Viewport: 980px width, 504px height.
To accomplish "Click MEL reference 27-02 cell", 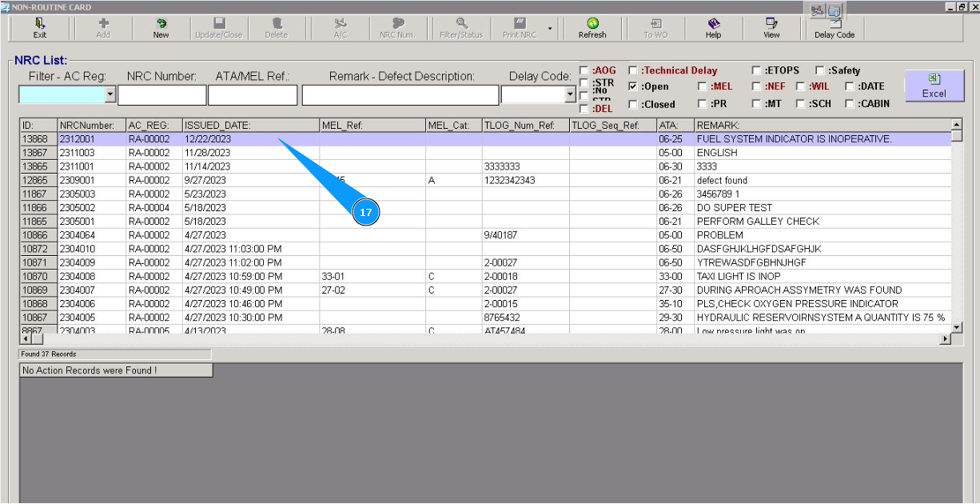I will pos(372,290).
